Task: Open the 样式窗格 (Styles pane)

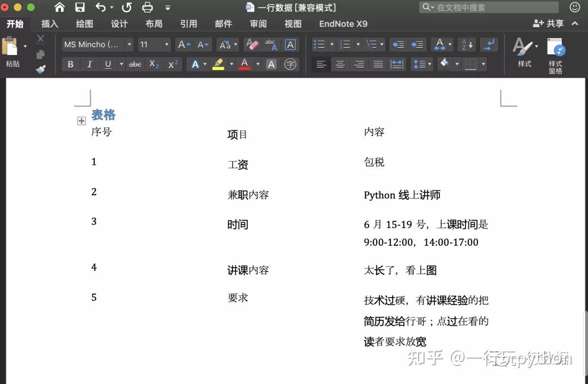Action: click(555, 53)
